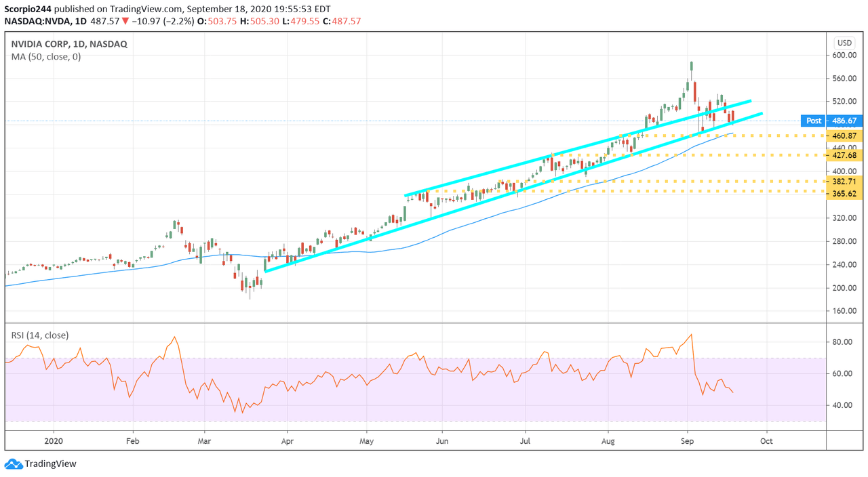Select the 382.71 yellow price level label

[x=844, y=182]
